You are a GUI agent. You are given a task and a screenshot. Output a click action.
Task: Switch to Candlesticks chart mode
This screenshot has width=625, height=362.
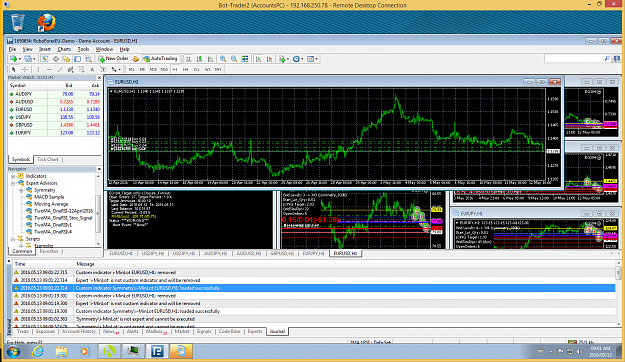(x=200, y=59)
